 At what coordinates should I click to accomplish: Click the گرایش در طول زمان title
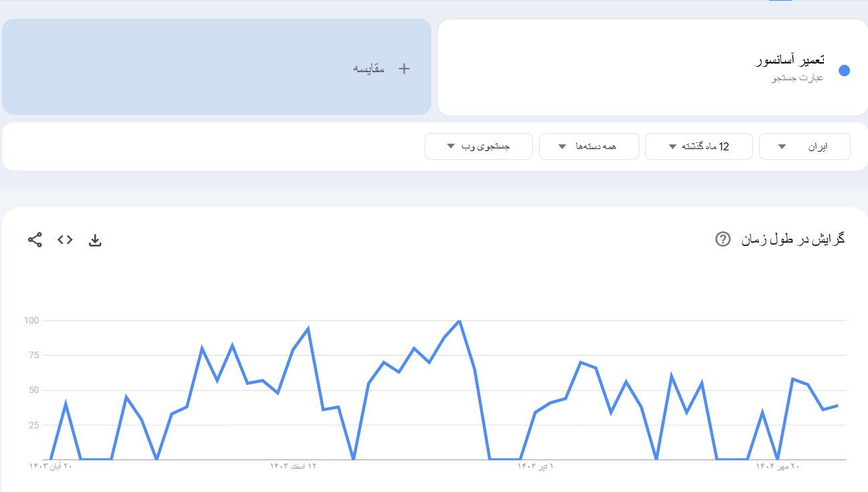(789, 238)
